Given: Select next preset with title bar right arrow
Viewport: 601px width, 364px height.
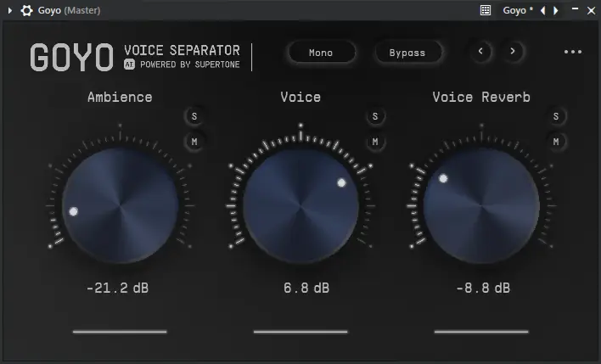Looking at the screenshot, I should (556, 11).
